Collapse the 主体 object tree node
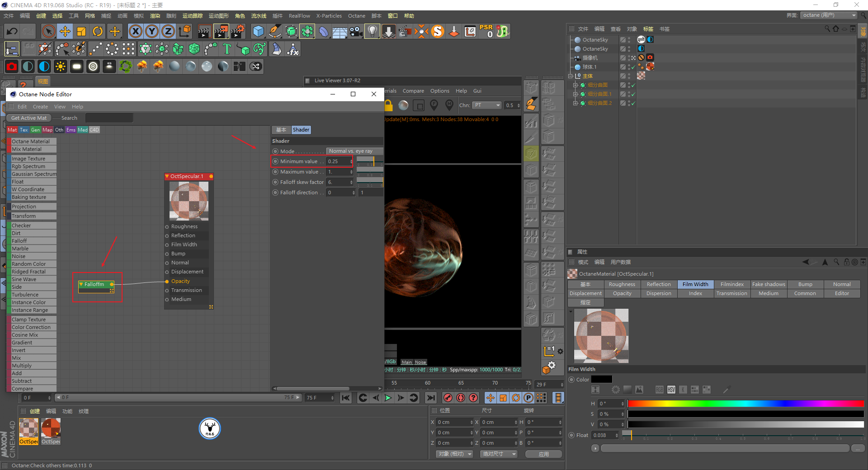868x470 pixels. (571, 76)
